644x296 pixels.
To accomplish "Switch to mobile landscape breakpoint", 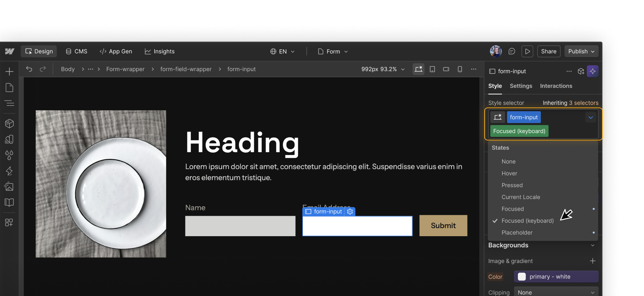I will [446, 69].
